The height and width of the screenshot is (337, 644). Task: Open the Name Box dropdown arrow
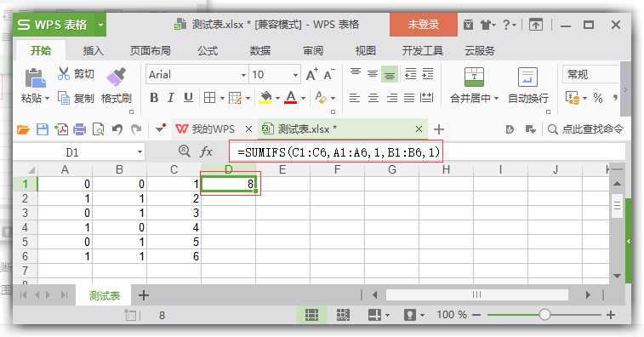coord(140,152)
